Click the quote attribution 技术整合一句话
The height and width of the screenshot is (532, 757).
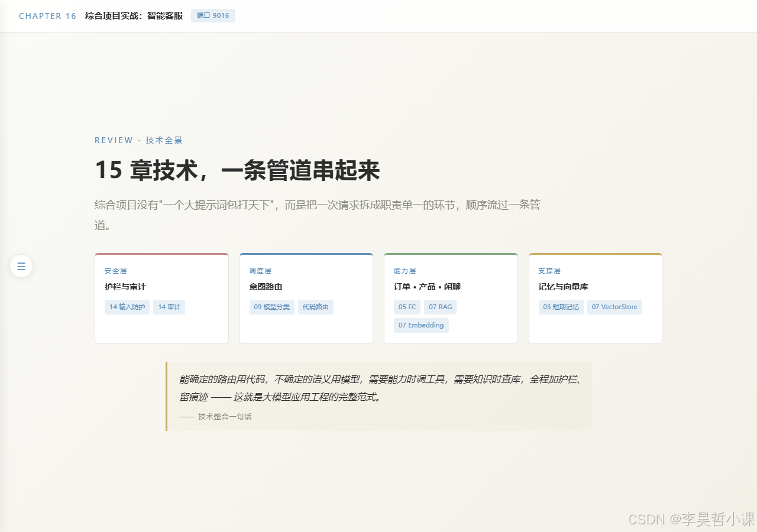pyautogui.click(x=216, y=416)
